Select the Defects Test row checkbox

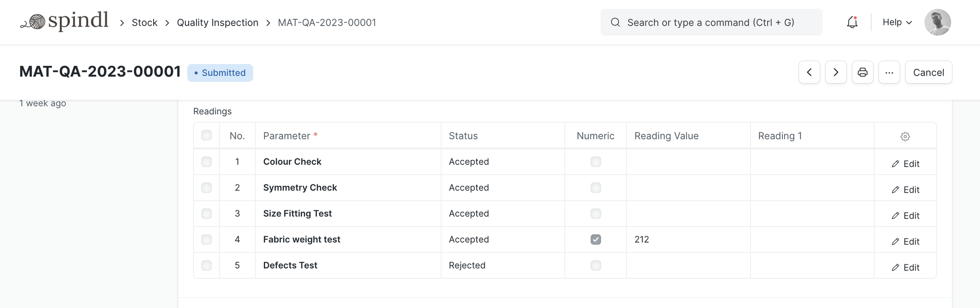206,266
